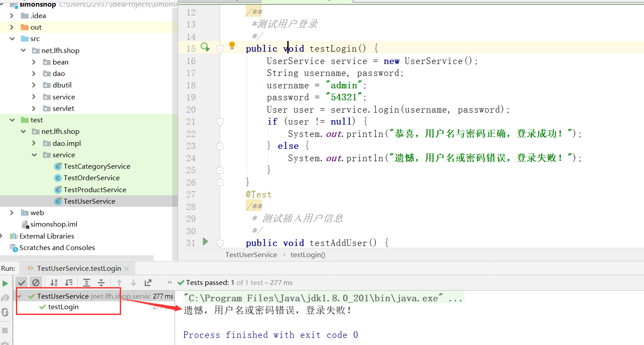Click the login failed console output line

pos(268,310)
